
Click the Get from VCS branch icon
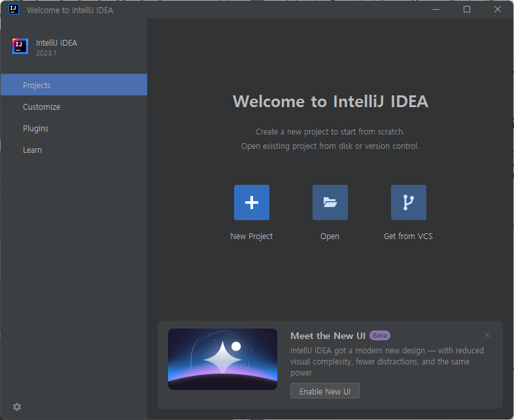[409, 202]
